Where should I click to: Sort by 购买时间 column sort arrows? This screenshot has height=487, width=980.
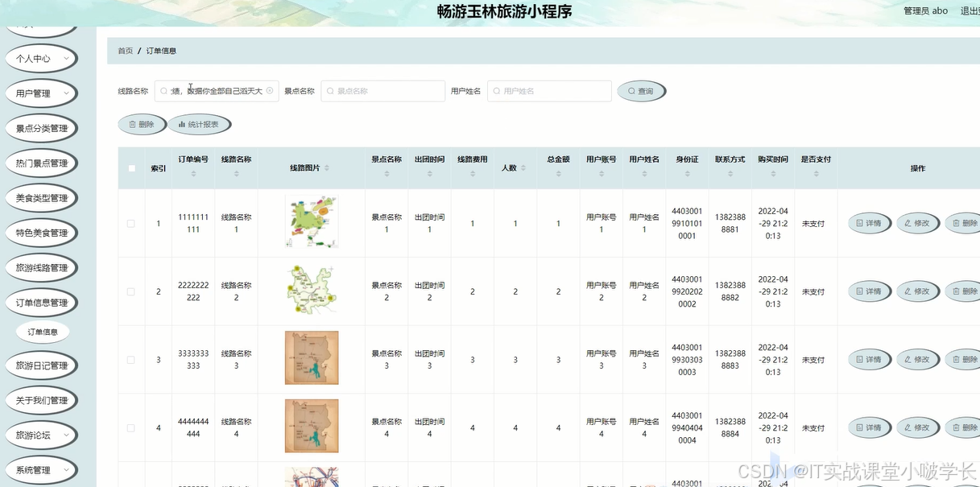[x=773, y=173]
